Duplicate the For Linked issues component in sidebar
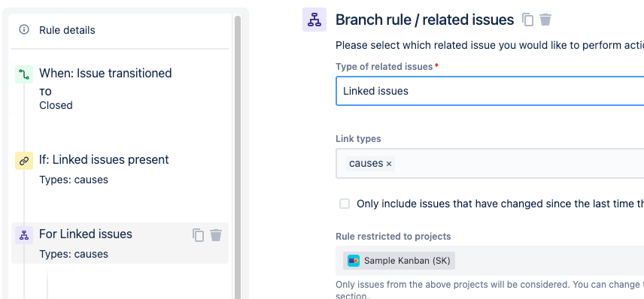 tap(198, 235)
